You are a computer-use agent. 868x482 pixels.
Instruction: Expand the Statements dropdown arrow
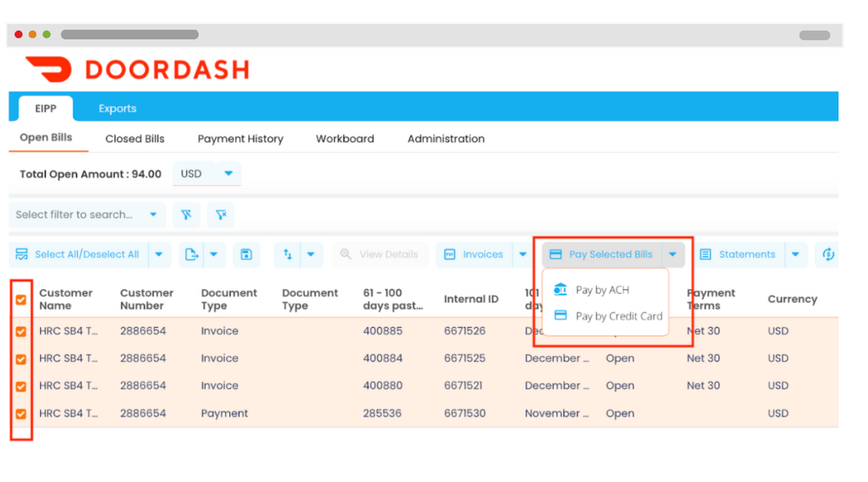(x=796, y=255)
